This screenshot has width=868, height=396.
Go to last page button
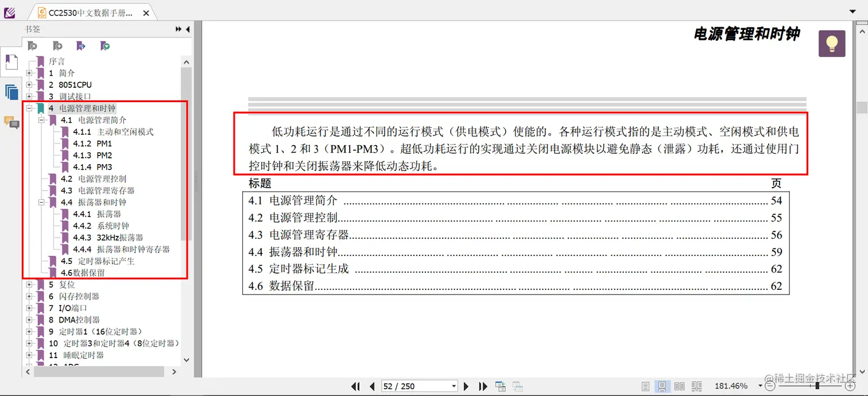[x=483, y=386]
